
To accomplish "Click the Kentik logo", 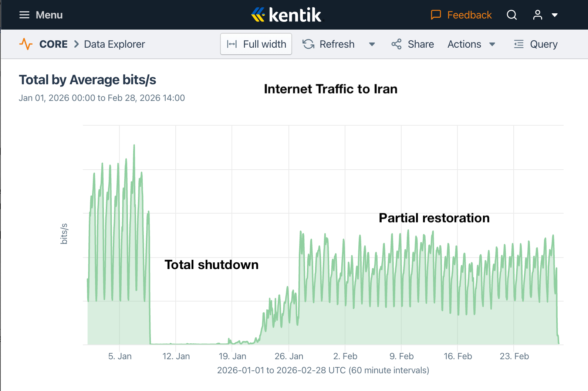I will click(287, 15).
